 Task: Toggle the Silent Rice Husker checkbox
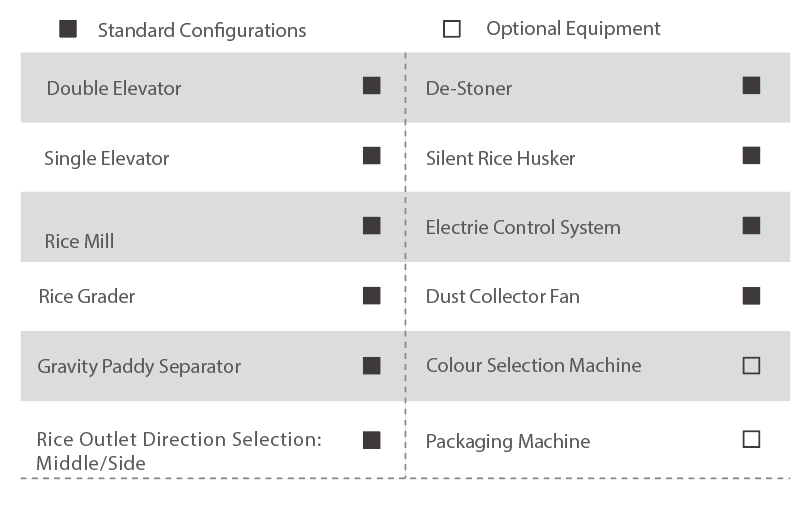pyautogui.click(x=751, y=156)
